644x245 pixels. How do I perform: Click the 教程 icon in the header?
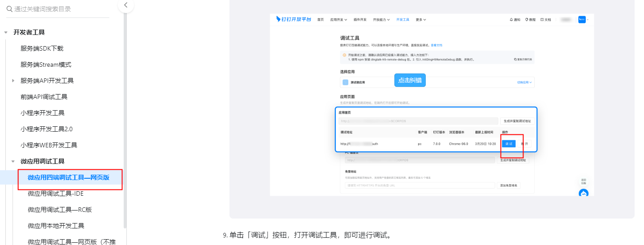(527, 20)
